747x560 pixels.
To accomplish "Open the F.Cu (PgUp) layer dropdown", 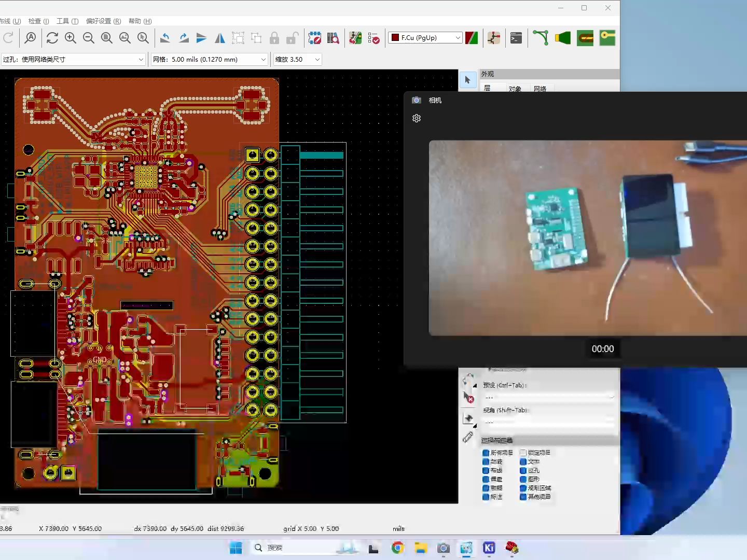I will pos(425,38).
